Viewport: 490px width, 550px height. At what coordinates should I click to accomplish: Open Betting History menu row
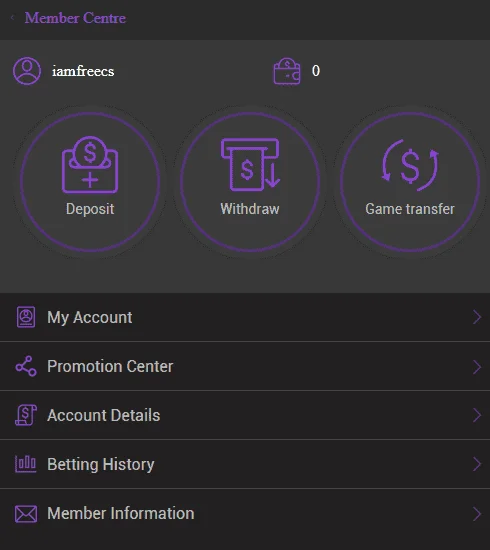click(x=245, y=464)
